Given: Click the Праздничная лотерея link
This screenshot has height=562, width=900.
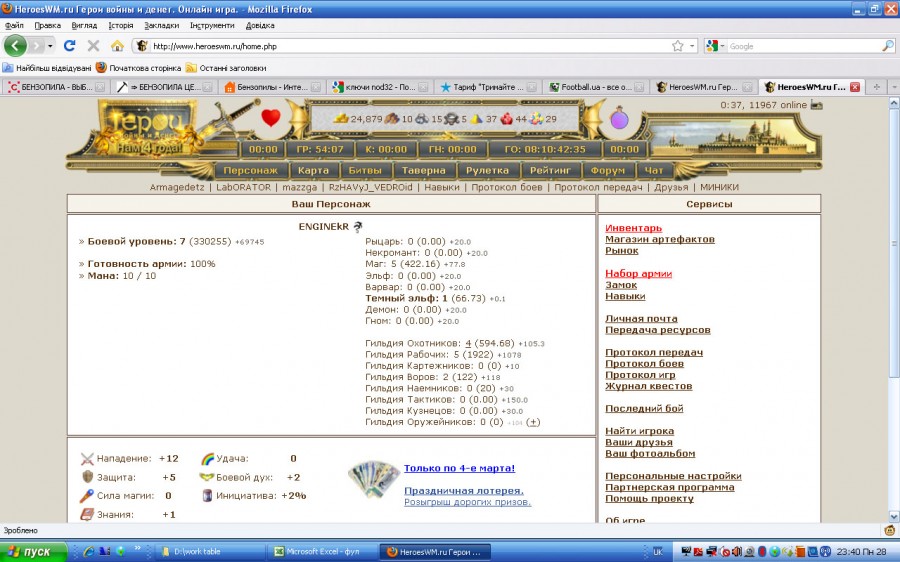Looking at the screenshot, I should [463, 490].
